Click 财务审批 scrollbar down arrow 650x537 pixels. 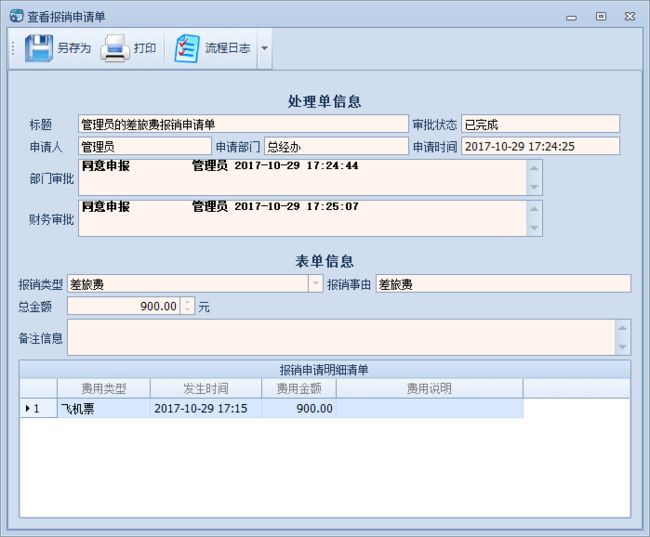point(534,228)
